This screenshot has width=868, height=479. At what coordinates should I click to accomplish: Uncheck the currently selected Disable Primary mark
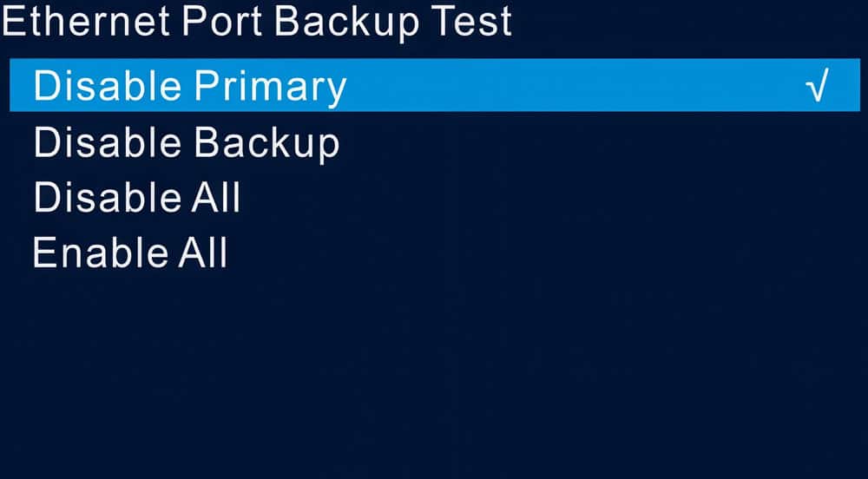(817, 86)
